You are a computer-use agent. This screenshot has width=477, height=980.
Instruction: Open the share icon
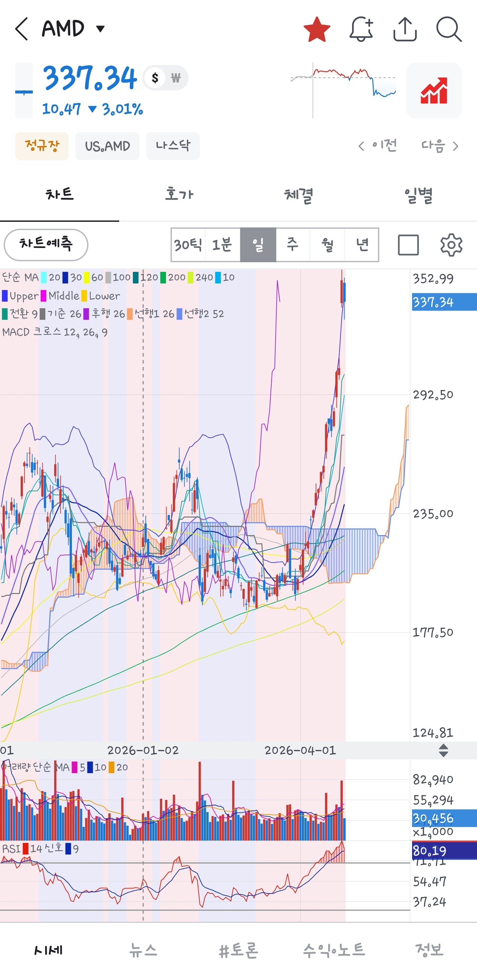point(405,29)
